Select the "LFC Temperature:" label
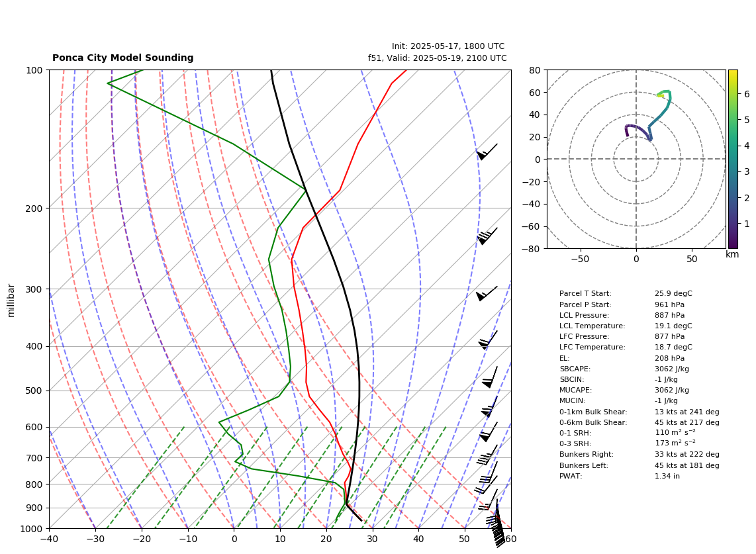Viewport: 756px width, 554px height. pos(592,347)
